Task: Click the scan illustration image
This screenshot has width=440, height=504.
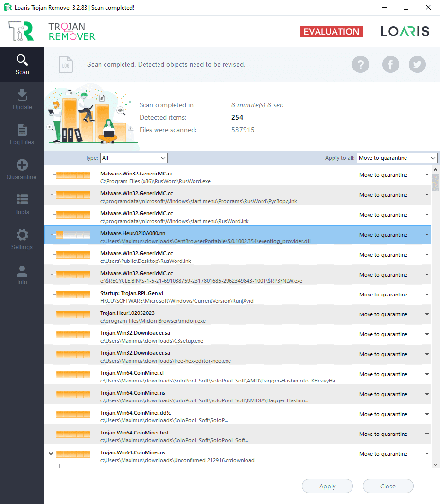Action: point(91,115)
